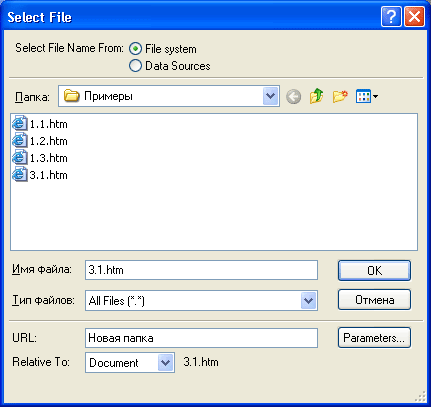Image resolution: width=431 pixels, height=407 pixels.
Task: Go back to the last visited folder
Action: (x=293, y=97)
